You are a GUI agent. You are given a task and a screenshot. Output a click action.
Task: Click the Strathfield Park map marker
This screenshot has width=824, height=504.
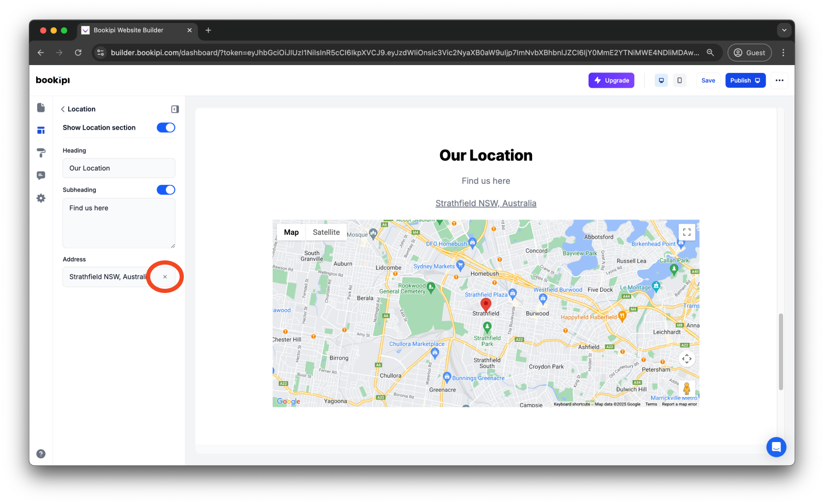(x=487, y=328)
